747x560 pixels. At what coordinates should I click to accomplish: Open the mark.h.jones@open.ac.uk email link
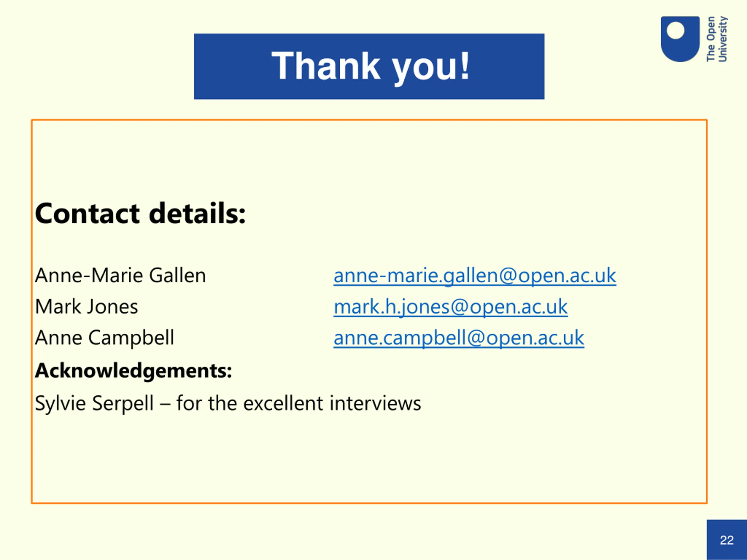[451, 307]
